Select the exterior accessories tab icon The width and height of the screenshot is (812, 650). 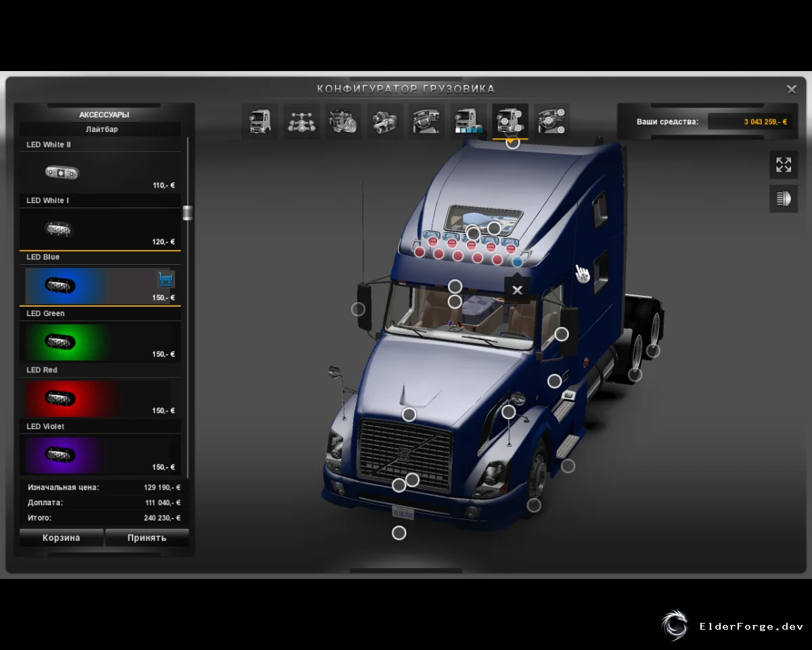[x=510, y=122]
